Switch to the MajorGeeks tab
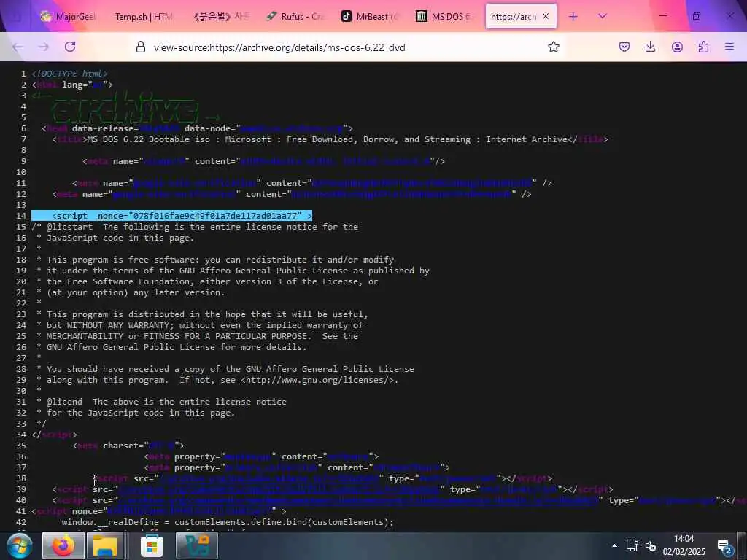Image resolution: width=747 pixels, height=560 pixels. tap(68, 17)
